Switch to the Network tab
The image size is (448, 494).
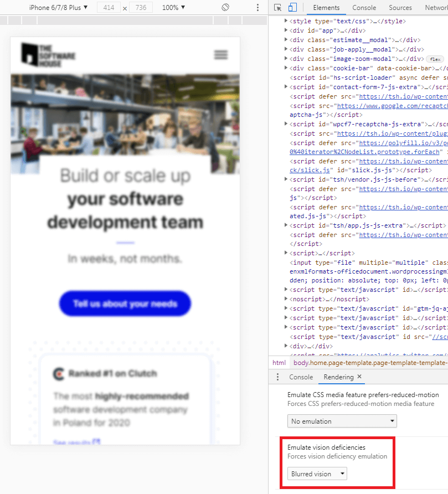(436, 8)
